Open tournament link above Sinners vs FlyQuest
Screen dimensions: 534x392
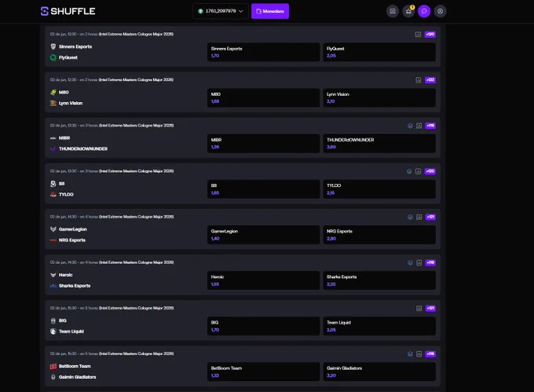click(136, 34)
